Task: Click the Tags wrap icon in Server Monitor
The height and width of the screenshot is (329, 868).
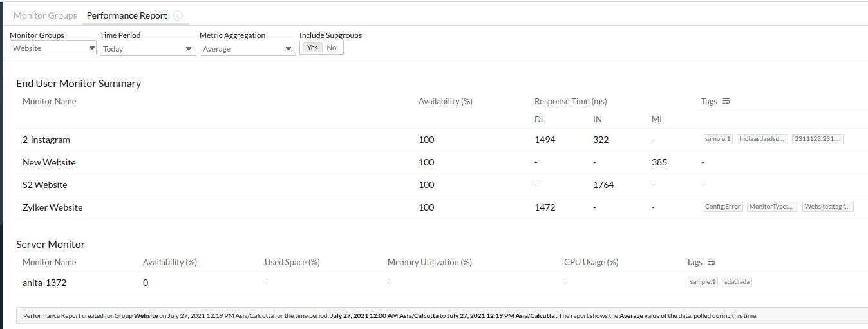Action: pyautogui.click(x=712, y=262)
